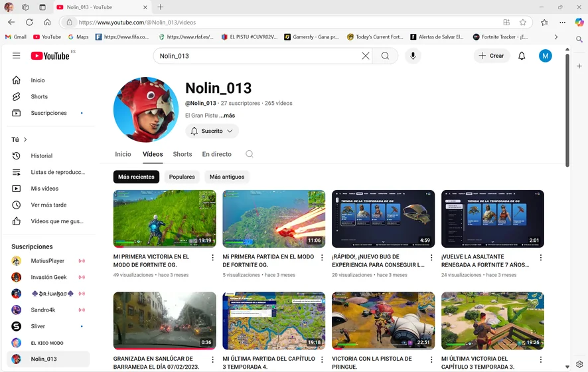Clear the search box text

point(365,56)
